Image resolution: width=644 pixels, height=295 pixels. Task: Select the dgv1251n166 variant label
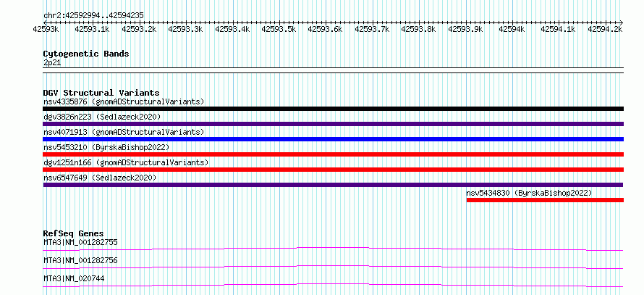tap(126, 162)
